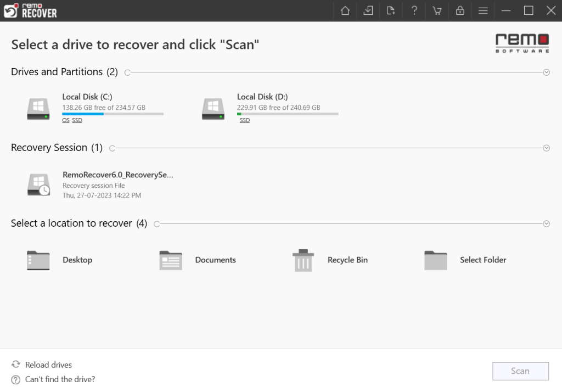Screen dimensions: 562x392
Task: Select the recovery session drive icon
Action: [39, 184]
